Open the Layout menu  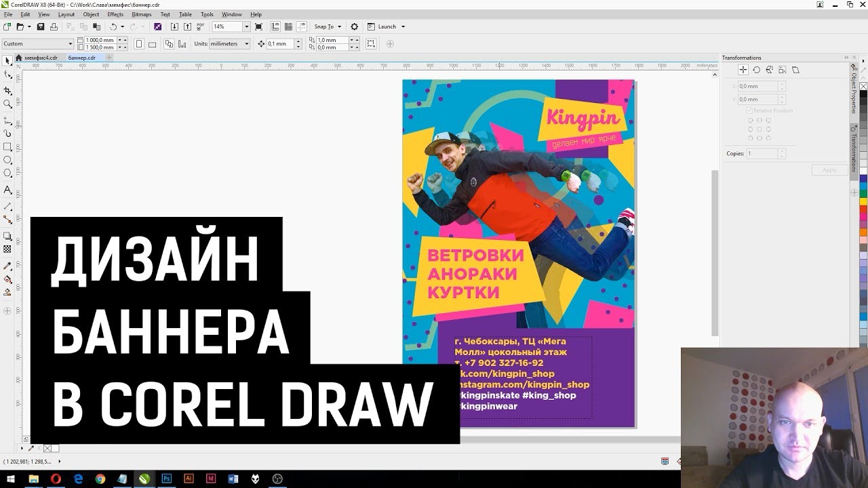click(x=66, y=14)
